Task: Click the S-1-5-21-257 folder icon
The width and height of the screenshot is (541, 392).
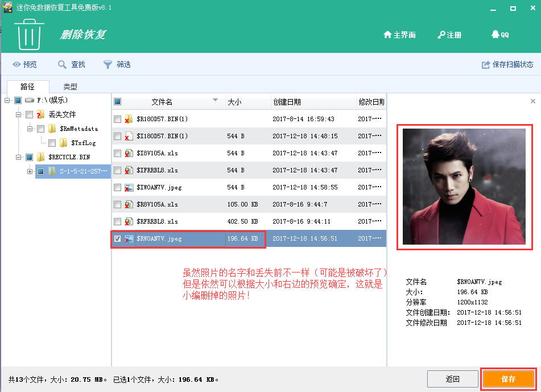Action: tap(52, 171)
